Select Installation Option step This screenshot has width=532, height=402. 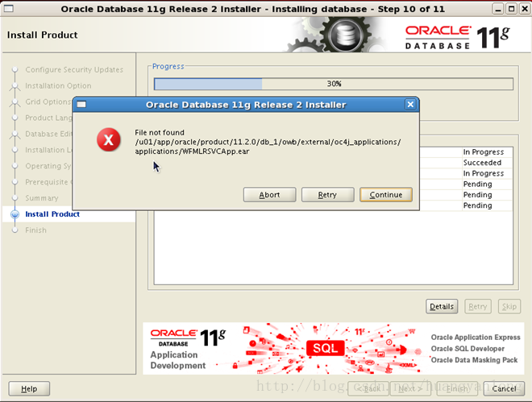coord(58,85)
